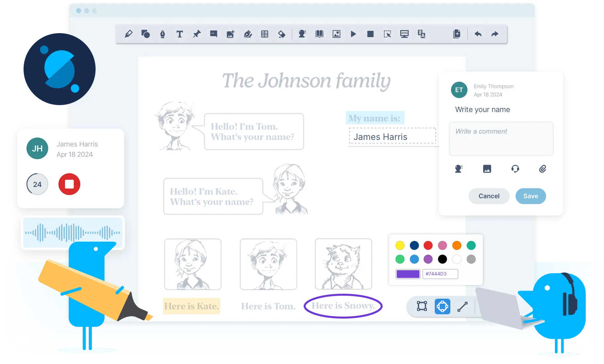The width and height of the screenshot is (604, 364).
Task: Pick the orange color swatch
Action: click(x=457, y=245)
